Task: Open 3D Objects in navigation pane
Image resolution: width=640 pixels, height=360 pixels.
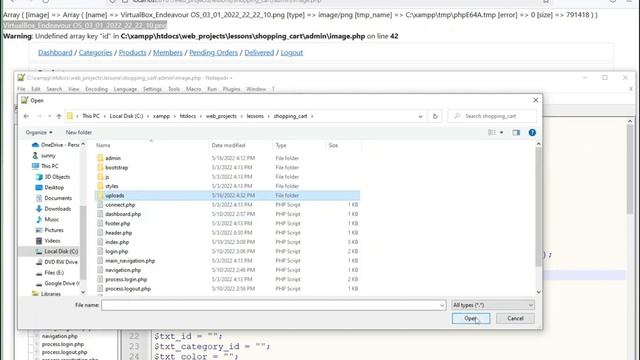Action: tap(57, 177)
